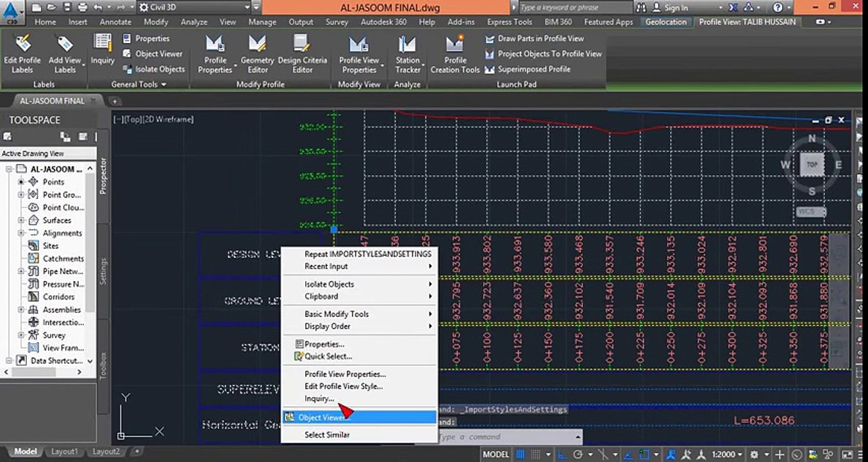Click Isolate Objects in the ribbon
The image size is (868, 462).
tap(154, 69)
